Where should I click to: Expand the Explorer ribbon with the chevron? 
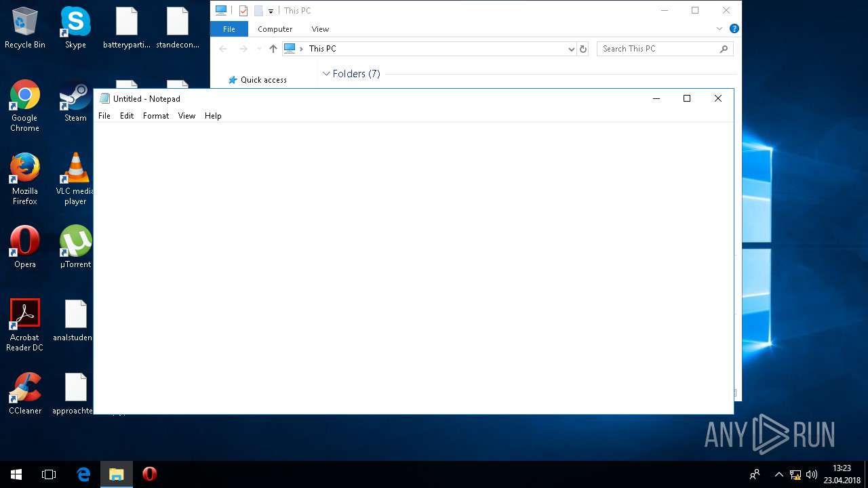719,29
